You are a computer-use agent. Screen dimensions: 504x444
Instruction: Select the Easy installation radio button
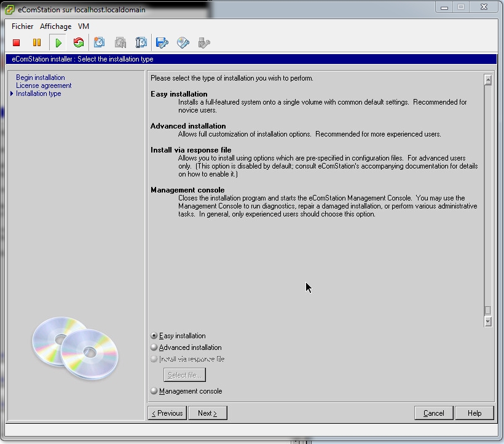pyautogui.click(x=154, y=336)
